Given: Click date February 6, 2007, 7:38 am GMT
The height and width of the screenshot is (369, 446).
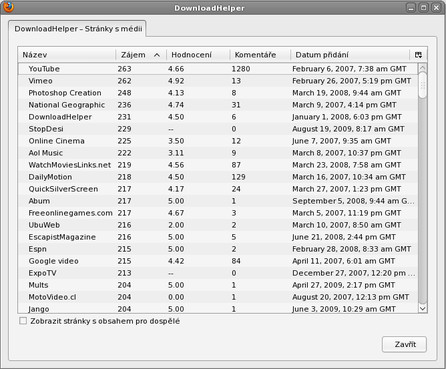Looking at the screenshot, I should (349, 69).
